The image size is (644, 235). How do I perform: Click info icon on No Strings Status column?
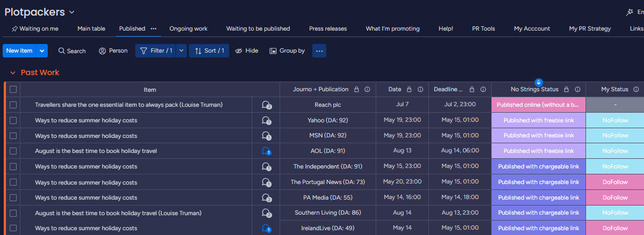pyautogui.click(x=577, y=90)
